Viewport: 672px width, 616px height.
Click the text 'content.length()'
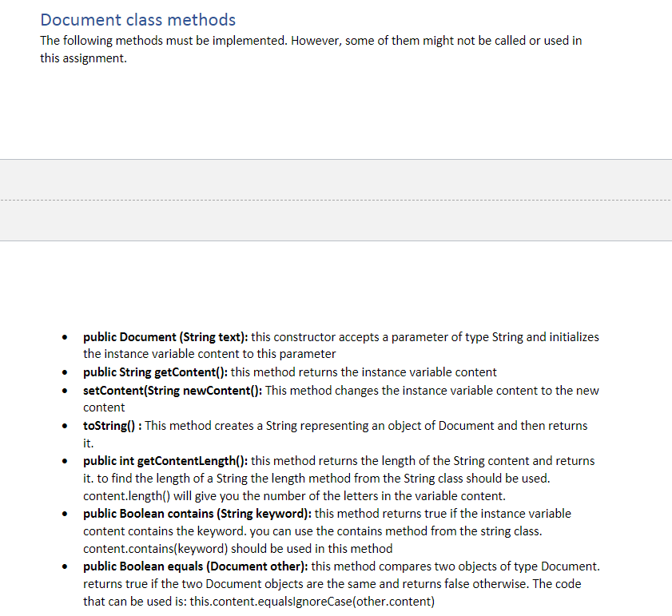click(x=126, y=496)
